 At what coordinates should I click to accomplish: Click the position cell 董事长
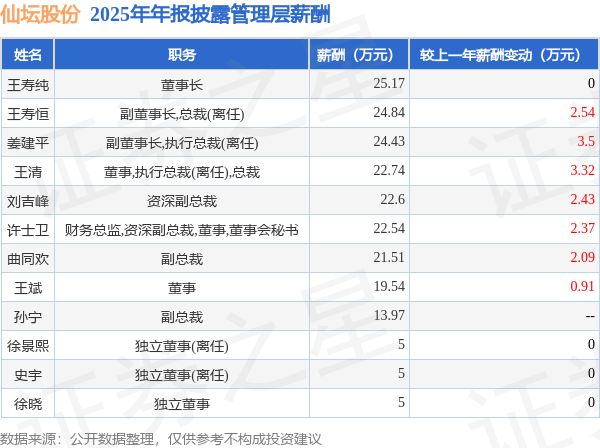click(182, 85)
